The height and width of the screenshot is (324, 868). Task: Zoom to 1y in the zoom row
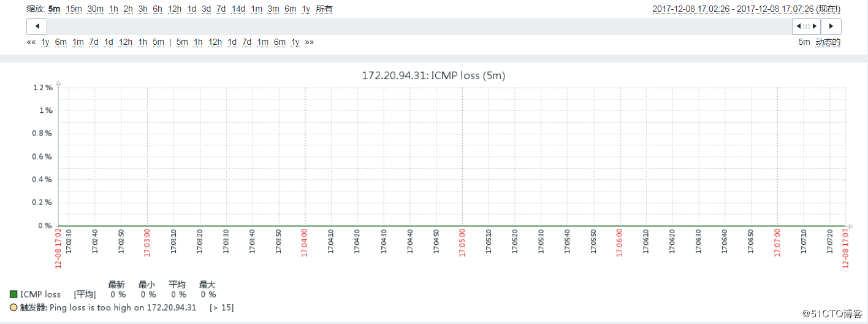306,9
